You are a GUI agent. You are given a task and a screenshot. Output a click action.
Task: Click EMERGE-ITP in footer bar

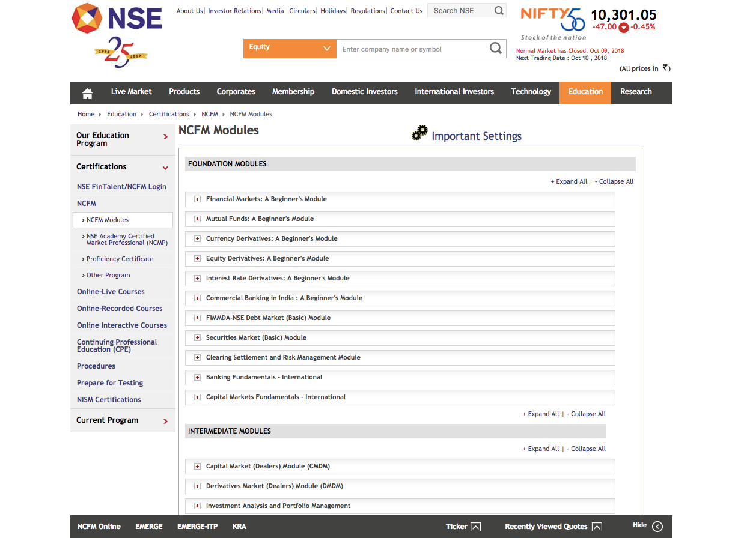pyautogui.click(x=197, y=527)
